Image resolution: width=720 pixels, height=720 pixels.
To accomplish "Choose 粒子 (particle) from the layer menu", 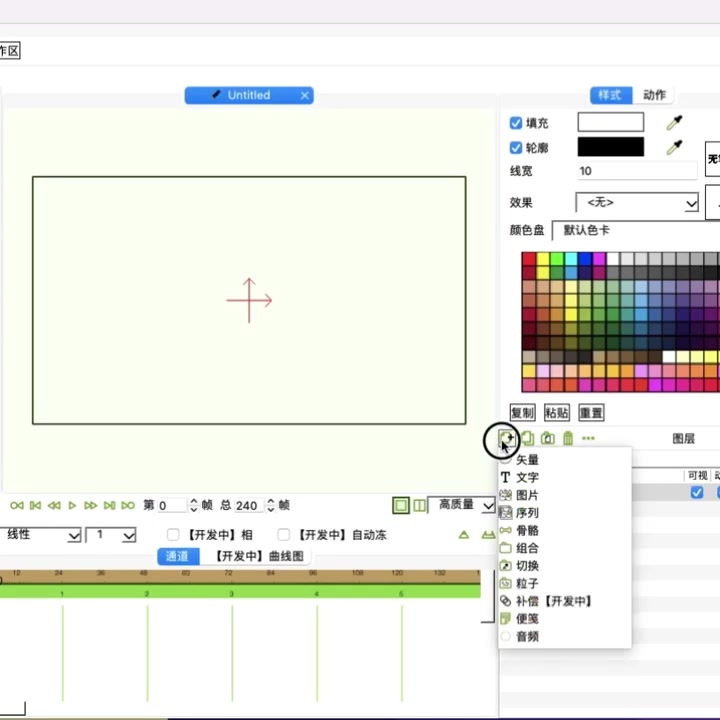I will pos(527,583).
